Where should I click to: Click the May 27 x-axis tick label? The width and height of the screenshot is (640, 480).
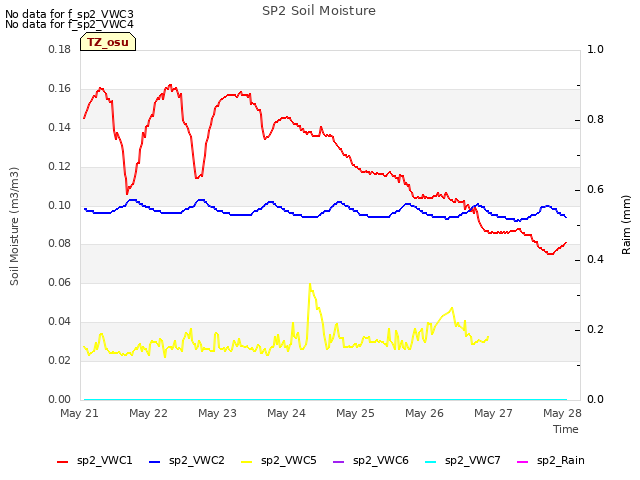click(x=493, y=413)
